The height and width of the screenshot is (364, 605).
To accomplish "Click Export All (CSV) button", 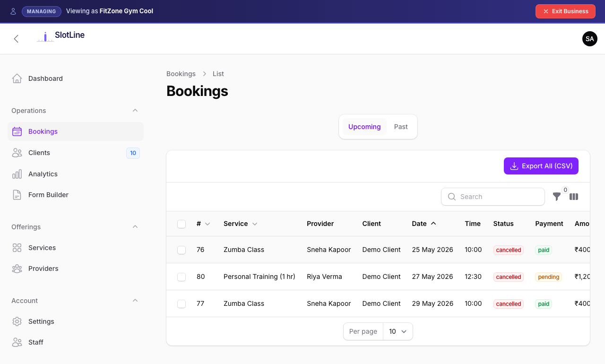I will click(541, 166).
